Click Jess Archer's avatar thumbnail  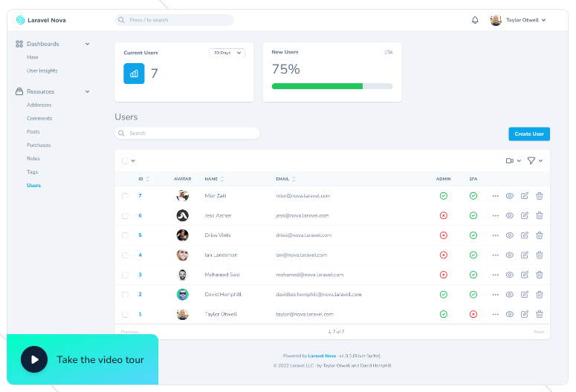pos(183,215)
